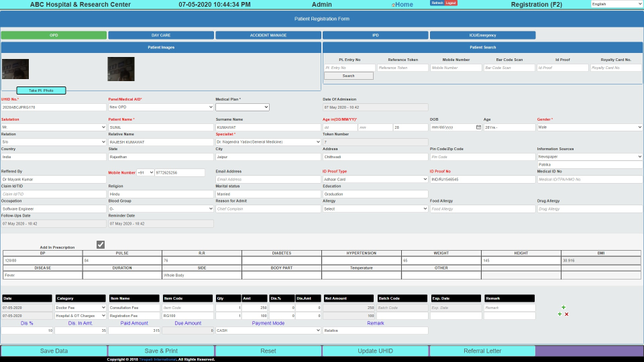Click the UHID No. input field
644x362 pixels.
pyautogui.click(x=54, y=107)
